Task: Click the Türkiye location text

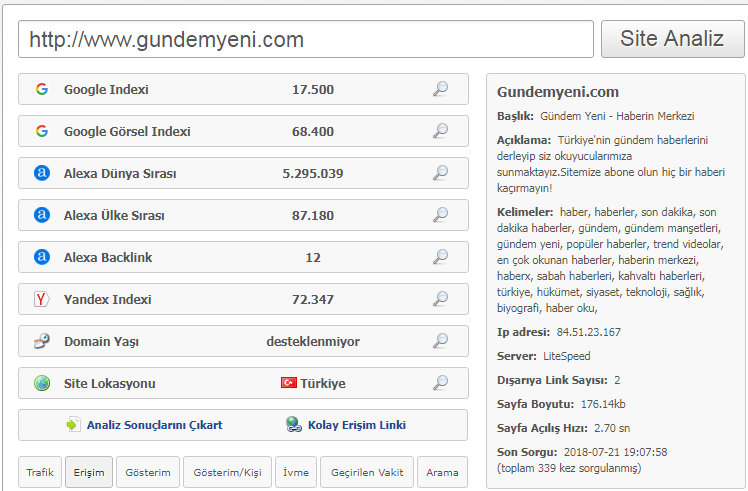Action: pyautogui.click(x=323, y=383)
